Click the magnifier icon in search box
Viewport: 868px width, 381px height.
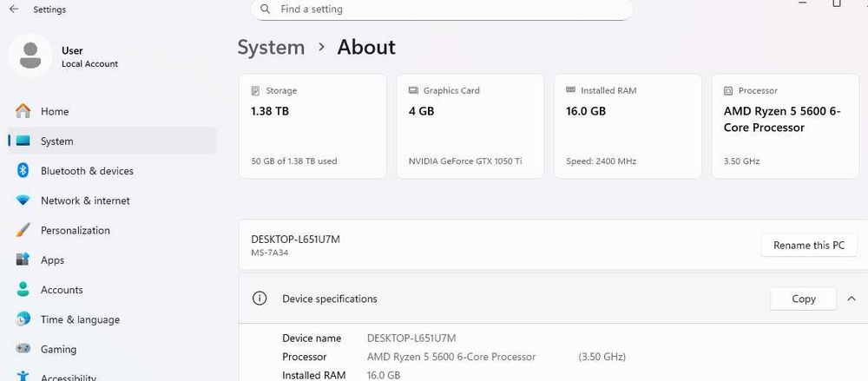tap(265, 9)
